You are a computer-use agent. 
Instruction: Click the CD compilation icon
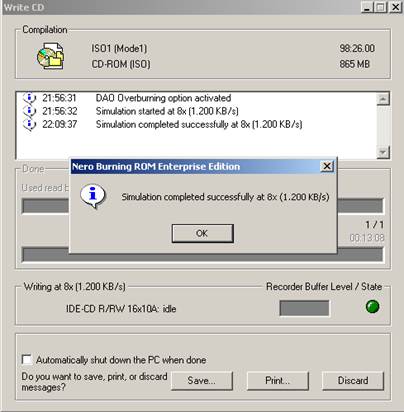[50, 56]
